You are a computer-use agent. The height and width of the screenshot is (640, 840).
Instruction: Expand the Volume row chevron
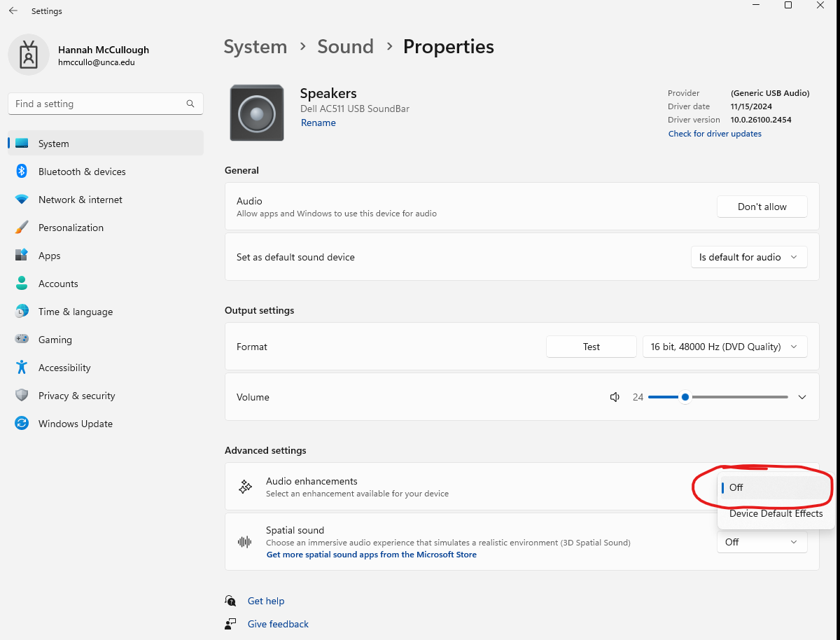click(x=801, y=397)
